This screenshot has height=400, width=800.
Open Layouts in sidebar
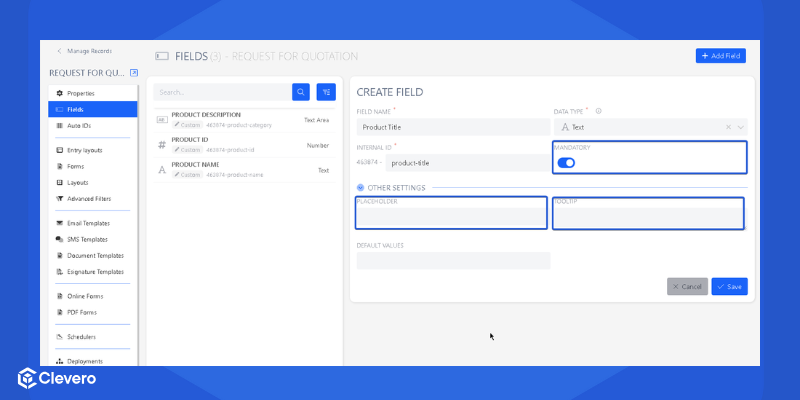pyautogui.click(x=93, y=183)
